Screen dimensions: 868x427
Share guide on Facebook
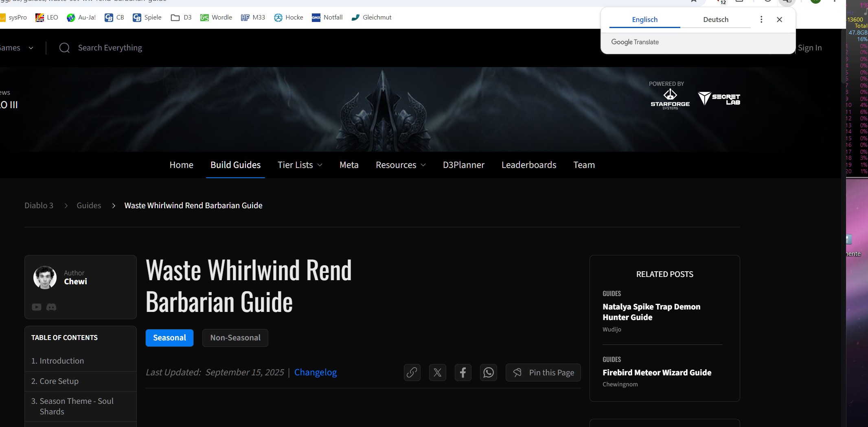463,373
